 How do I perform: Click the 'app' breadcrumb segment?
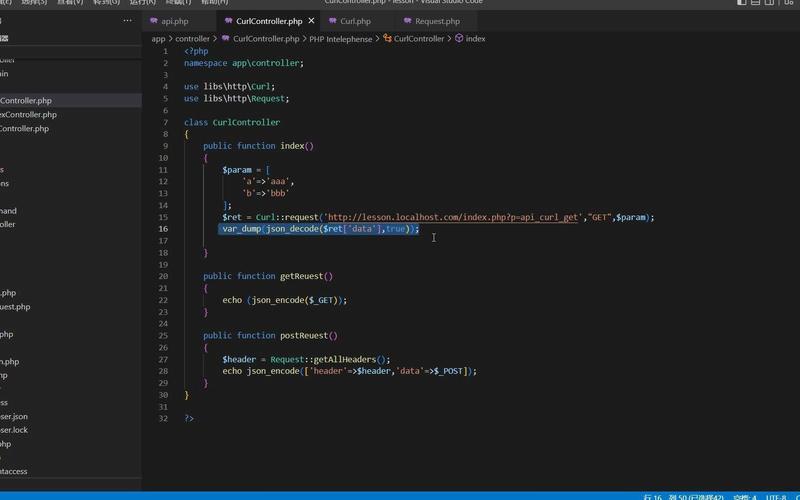click(158, 39)
